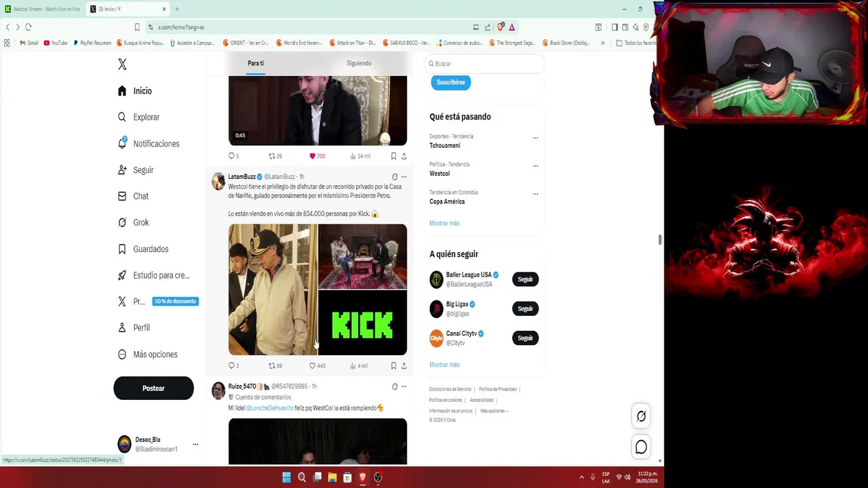Bookmark the video post above LatamBuzz
This screenshot has height=488, width=868.
393,156
